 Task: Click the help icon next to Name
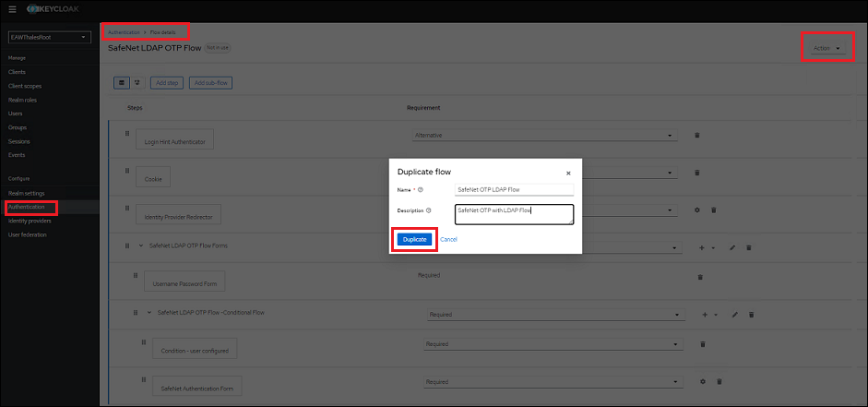[x=421, y=190]
